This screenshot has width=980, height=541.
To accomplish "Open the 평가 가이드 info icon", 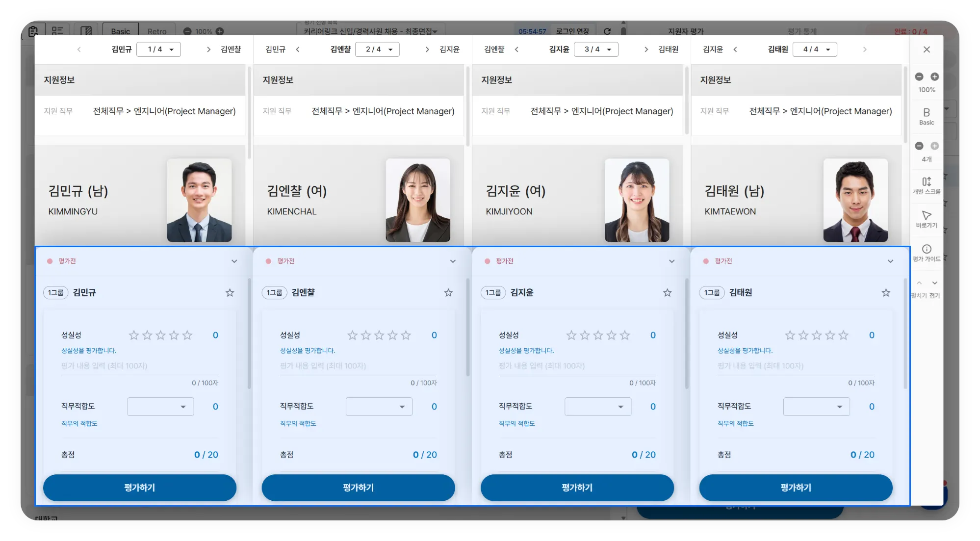I will 926,249.
